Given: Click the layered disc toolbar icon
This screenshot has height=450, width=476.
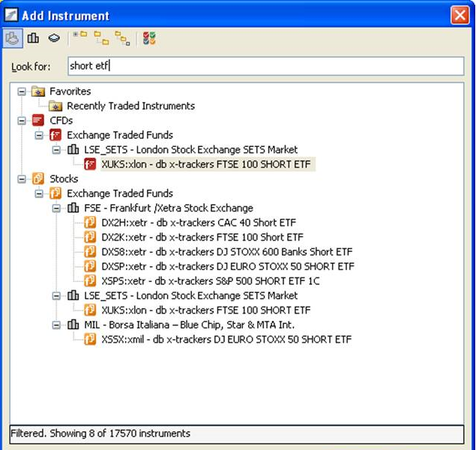Looking at the screenshot, I should [x=54, y=38].
